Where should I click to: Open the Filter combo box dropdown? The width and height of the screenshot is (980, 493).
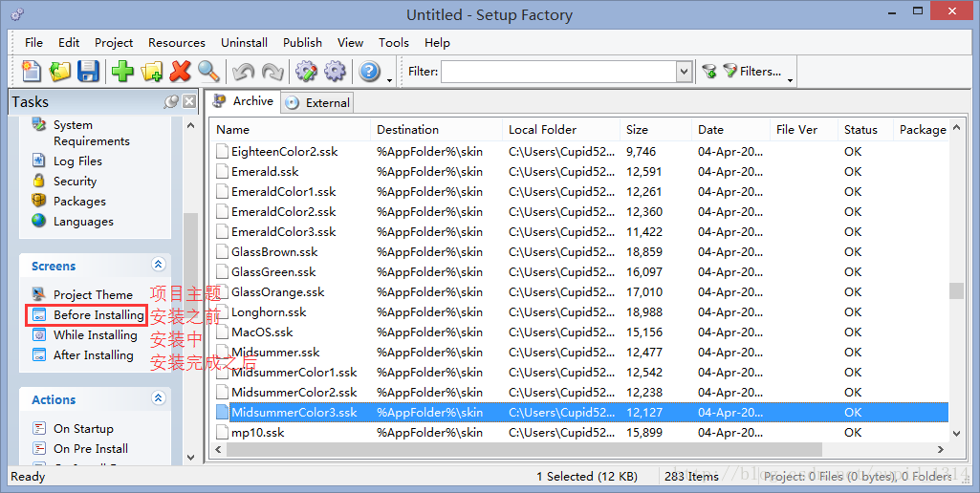click(684, 72)
